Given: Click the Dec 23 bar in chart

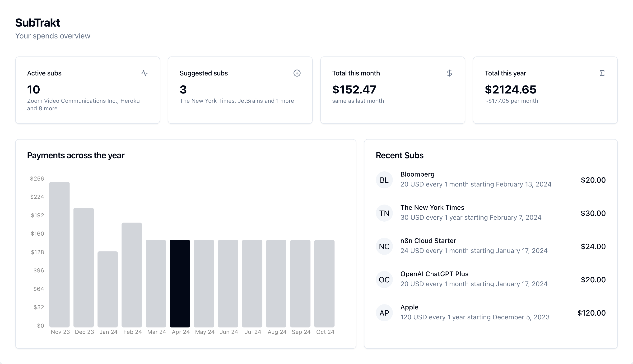Looking at the screenshot, I should pyautogui.click(x=84, y=267).
